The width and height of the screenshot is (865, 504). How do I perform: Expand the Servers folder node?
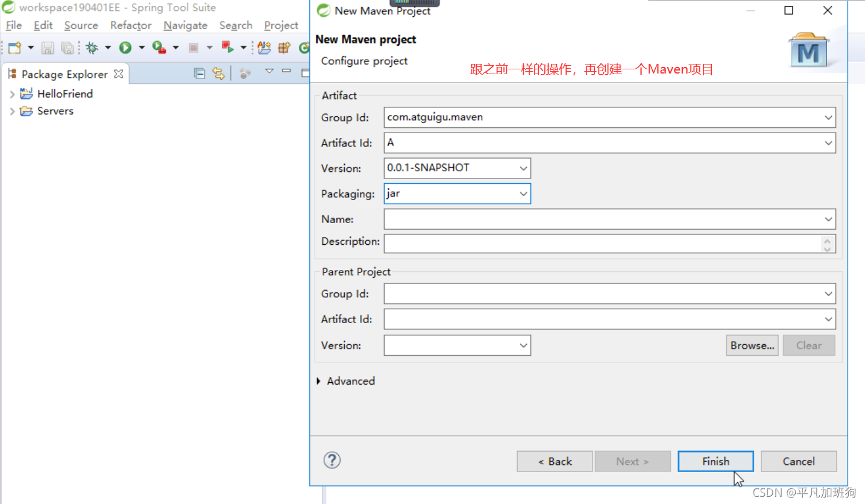(12, 112)
